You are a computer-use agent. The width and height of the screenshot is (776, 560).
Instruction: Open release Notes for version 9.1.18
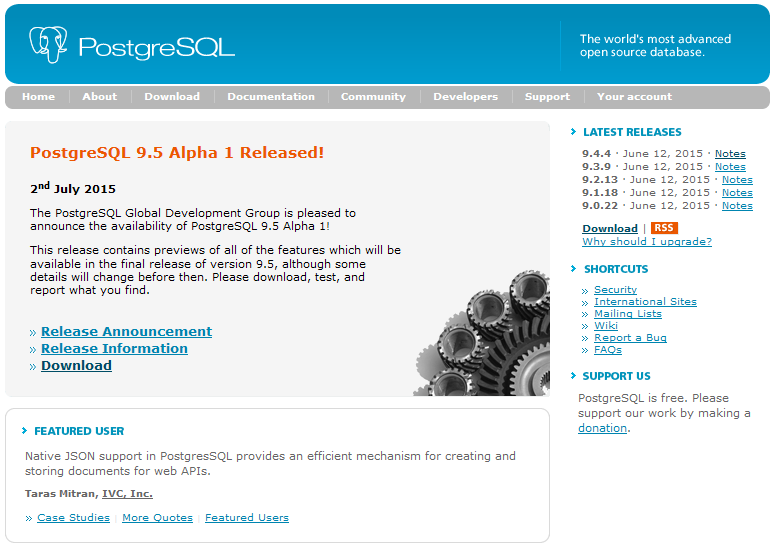pos(737,192)
